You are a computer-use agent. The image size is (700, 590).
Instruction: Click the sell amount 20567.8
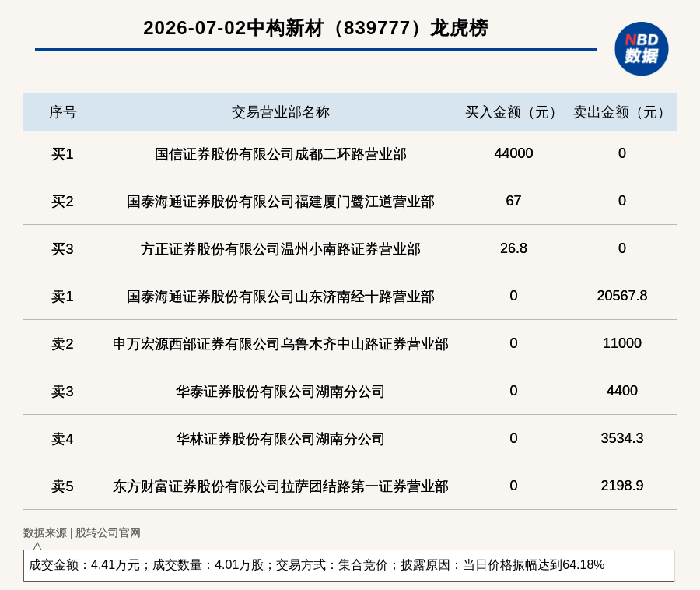(x=622, y=295)
